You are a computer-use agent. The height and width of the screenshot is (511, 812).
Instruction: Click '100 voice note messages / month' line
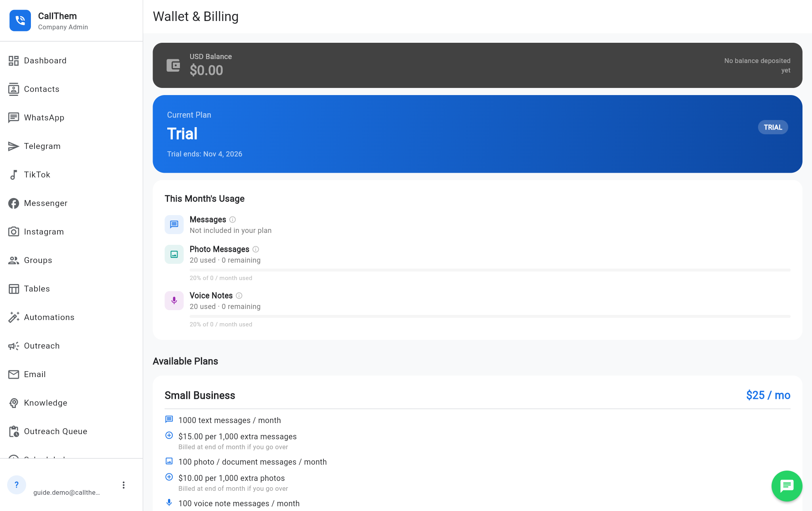[x=239, y=503]
